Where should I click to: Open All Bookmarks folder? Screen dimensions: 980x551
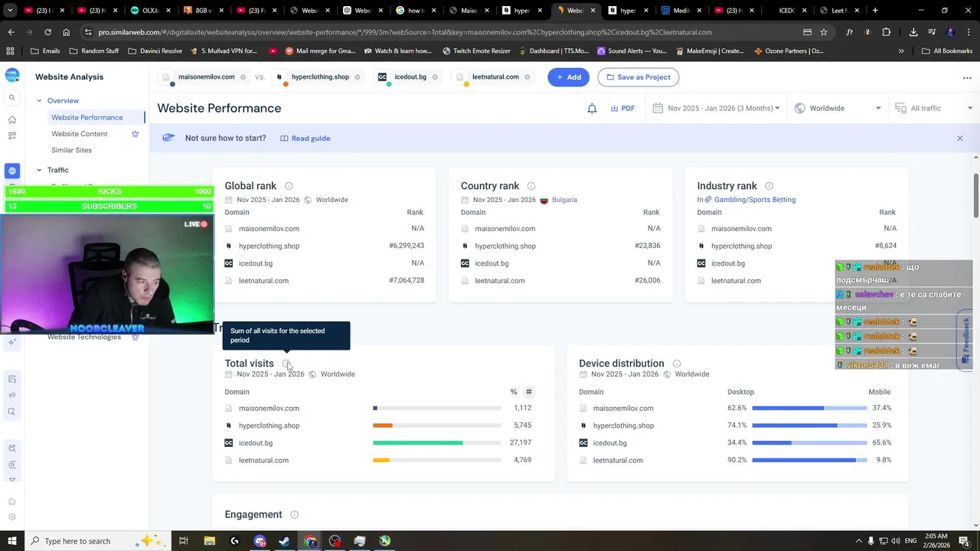[x=947, y=51]
